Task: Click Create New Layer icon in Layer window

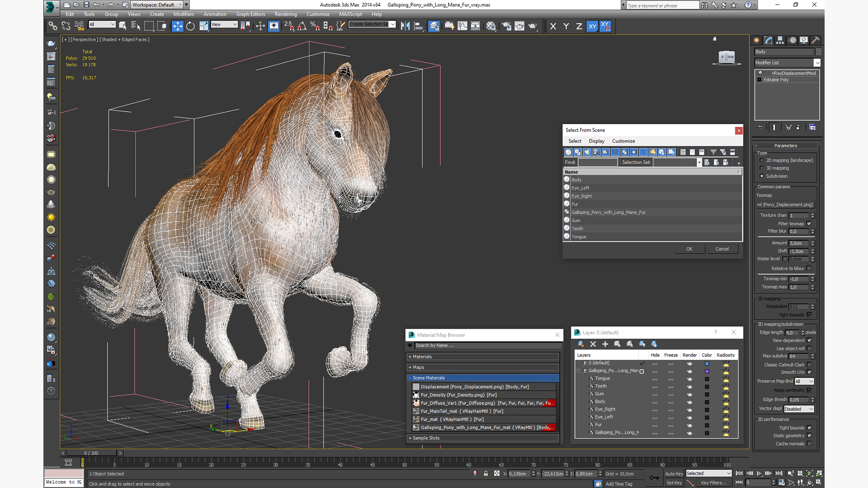Action: click(x=581, y=344)
